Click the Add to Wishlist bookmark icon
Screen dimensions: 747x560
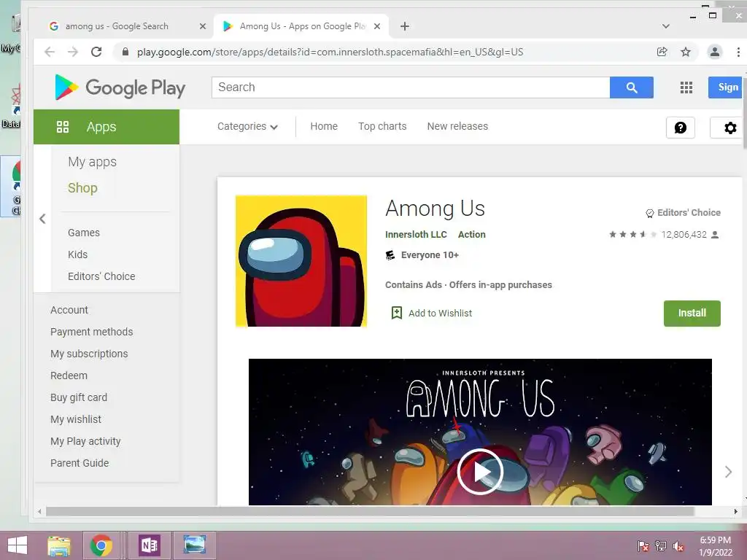coord(396,313)
